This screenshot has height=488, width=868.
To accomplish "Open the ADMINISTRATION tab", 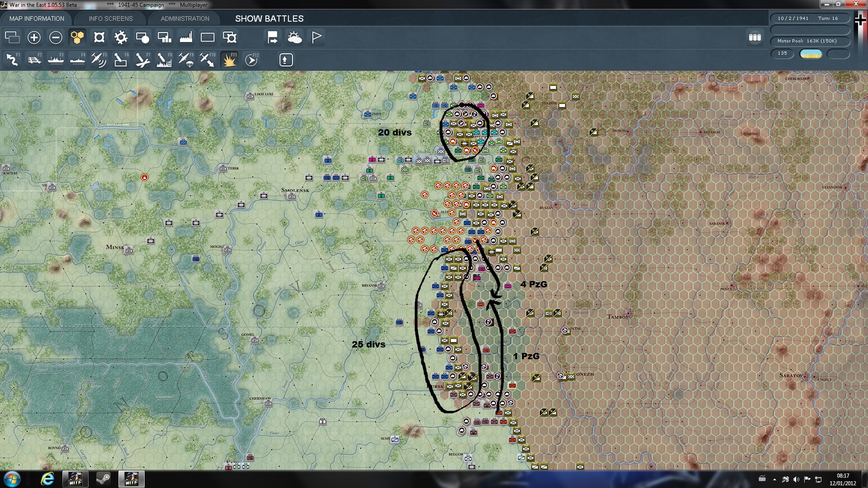I will 185,19.
